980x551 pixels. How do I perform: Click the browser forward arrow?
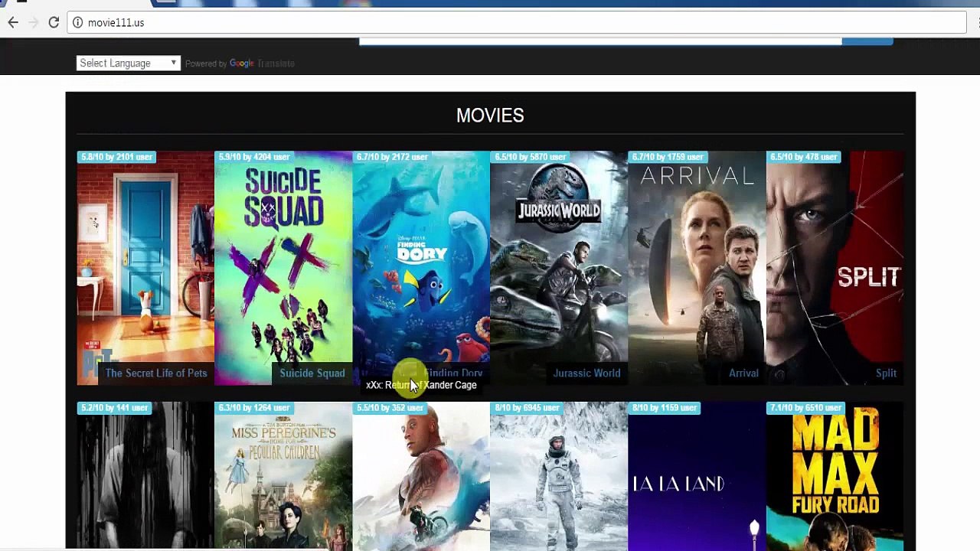pos(33,23)
